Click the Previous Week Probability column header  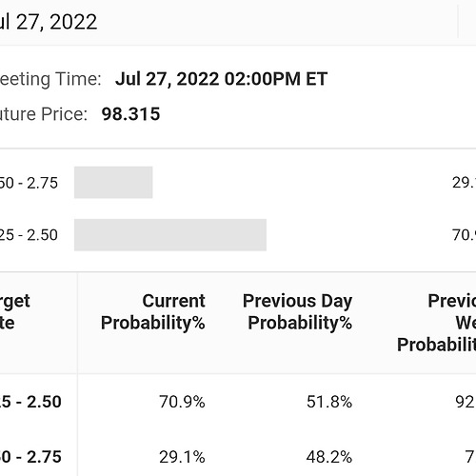[437, 323]
